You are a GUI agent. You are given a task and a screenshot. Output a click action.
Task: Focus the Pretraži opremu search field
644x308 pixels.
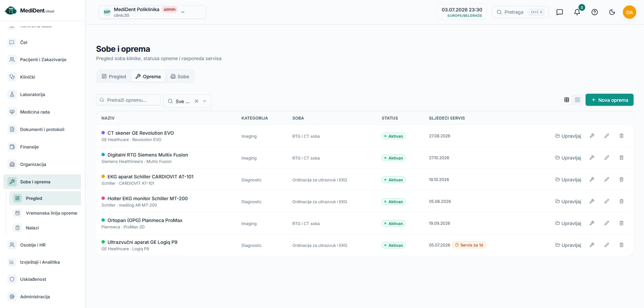128,100
